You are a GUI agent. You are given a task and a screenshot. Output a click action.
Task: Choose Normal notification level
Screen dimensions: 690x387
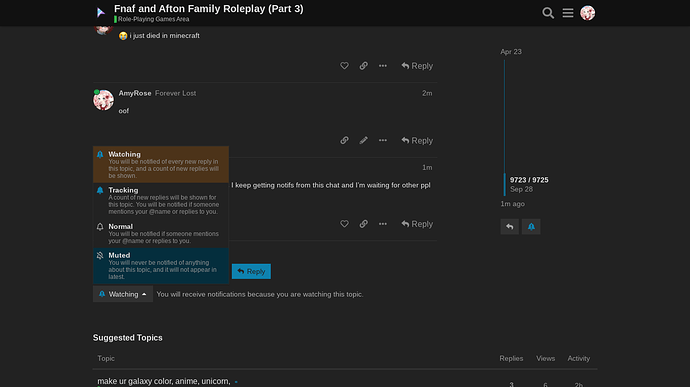(161, 233)
